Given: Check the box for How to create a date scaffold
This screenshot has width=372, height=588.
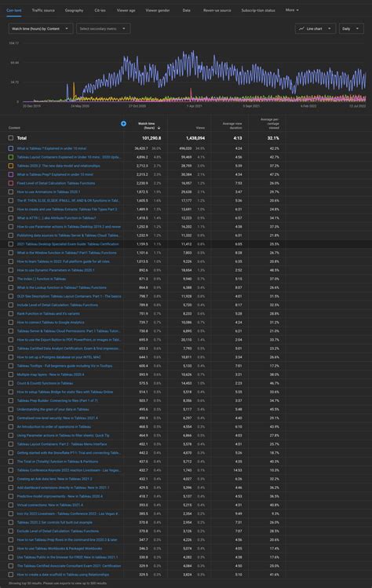Looking at the screenshot, I should tap(11, 575).
